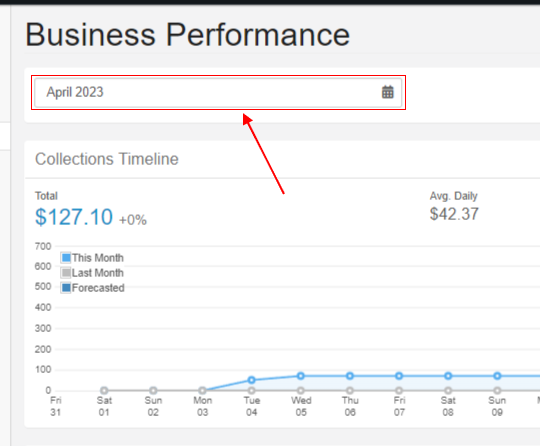
Task: Click the This Month legend label
Action: pyautogui.click(x=98, y=258)
